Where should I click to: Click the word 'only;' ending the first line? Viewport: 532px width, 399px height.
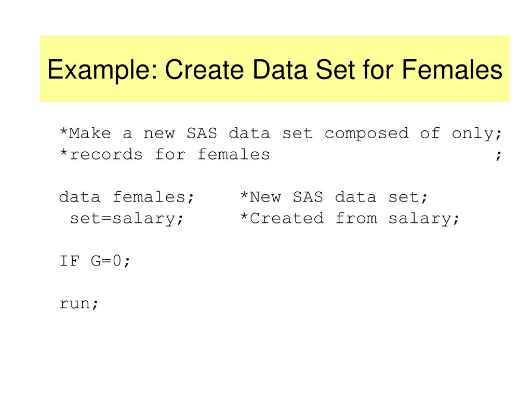pos(477,134)
